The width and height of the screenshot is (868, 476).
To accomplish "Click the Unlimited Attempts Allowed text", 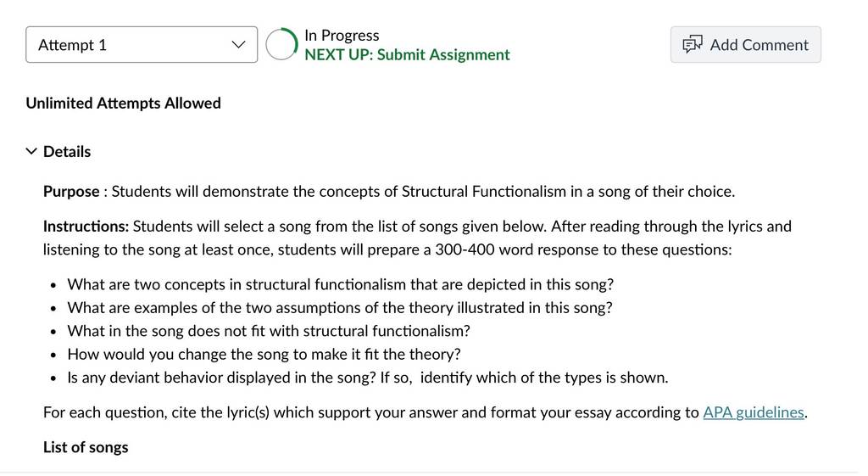I will pyautogui.click(x=124, y=103).
